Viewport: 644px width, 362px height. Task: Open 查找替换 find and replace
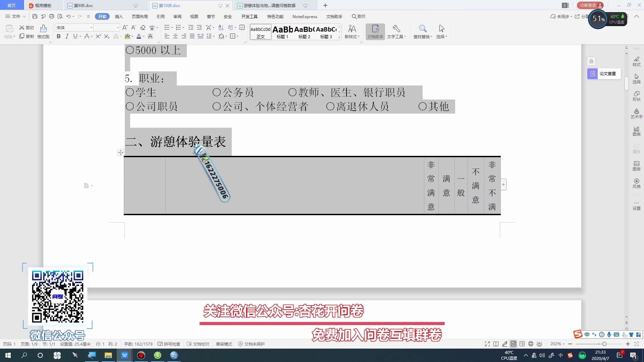[423, 32]
